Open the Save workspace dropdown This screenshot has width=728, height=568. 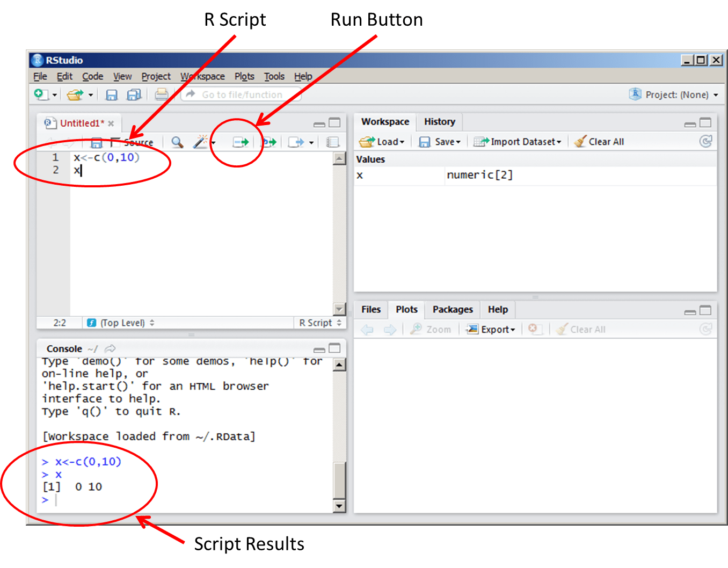click(440, 142)
